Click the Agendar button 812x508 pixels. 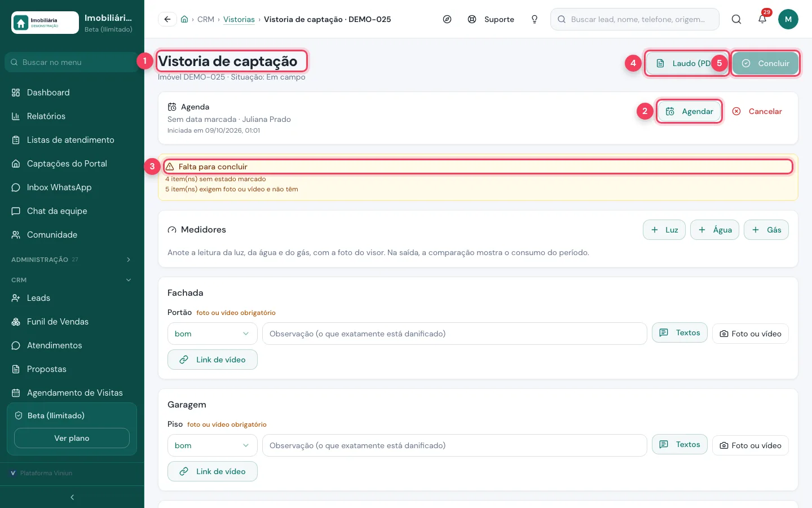[689, 111]
